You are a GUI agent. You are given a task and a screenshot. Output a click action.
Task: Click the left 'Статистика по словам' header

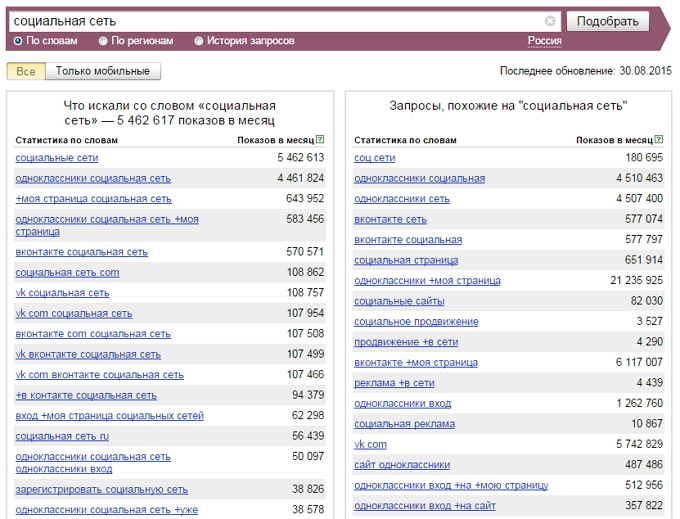66,140
